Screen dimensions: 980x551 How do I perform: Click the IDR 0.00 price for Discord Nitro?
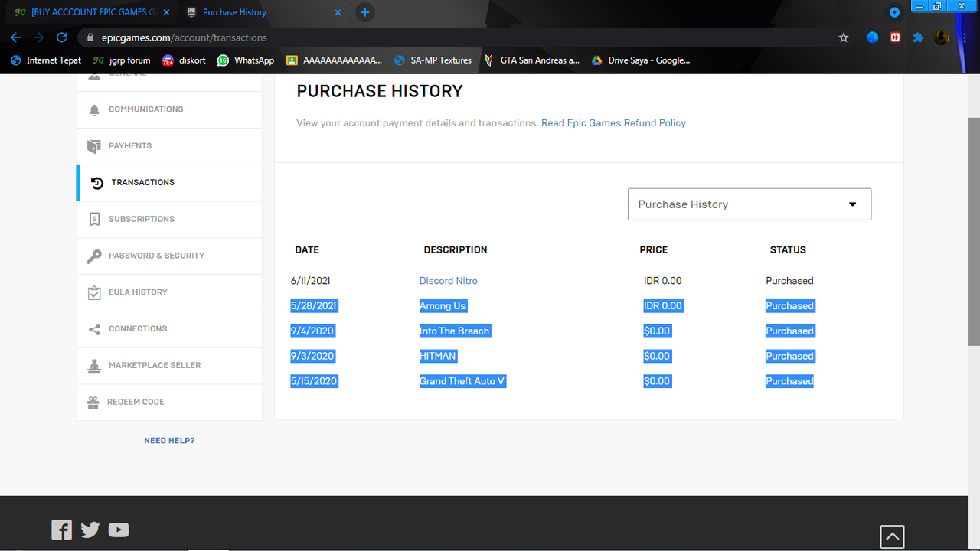pos(663,281)
